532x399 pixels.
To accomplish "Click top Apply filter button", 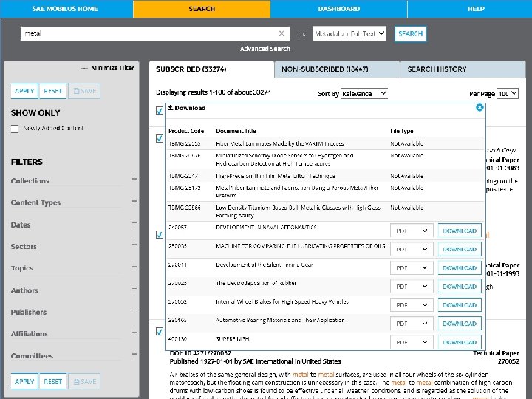I will pos(24,91).
